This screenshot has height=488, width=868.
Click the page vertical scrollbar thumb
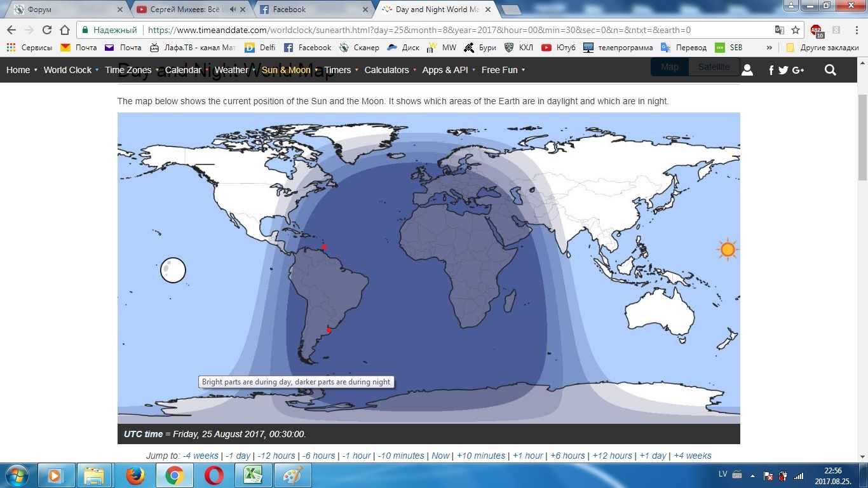click(x=862, y=136)
